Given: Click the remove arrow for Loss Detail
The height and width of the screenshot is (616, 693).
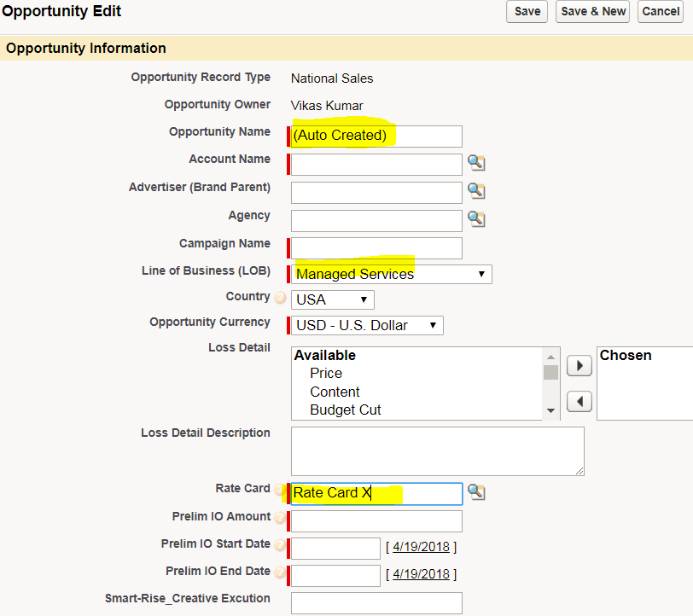Looking at the screenshot, I should [579, 401].
